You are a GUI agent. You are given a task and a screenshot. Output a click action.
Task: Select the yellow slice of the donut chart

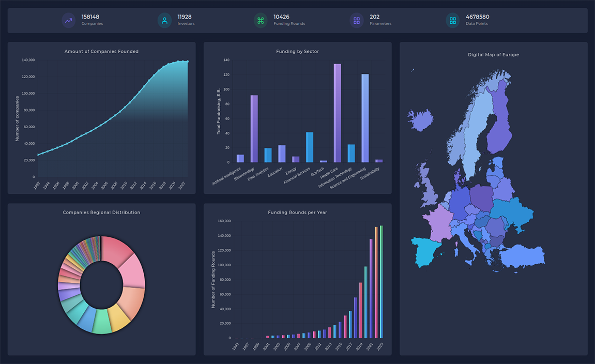(x=118, y=317)
